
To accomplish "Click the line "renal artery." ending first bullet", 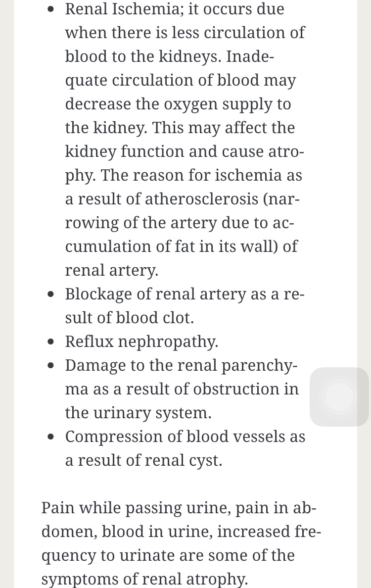I will [111, 270].
